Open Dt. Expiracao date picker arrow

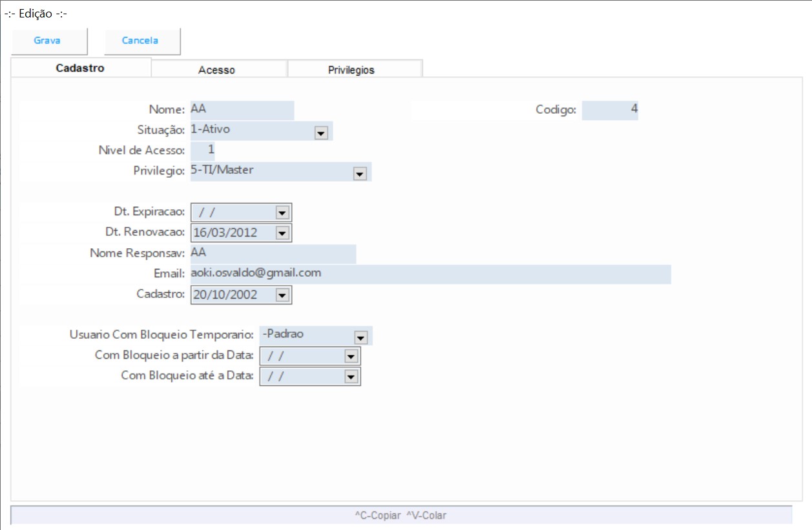point(282,213)
